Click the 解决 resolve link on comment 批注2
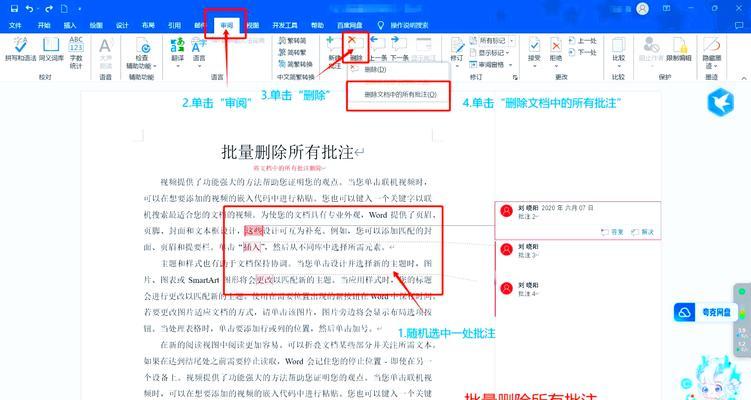This screenshot has height=400, width=751. pyautogui.click(x=642, y=232)
